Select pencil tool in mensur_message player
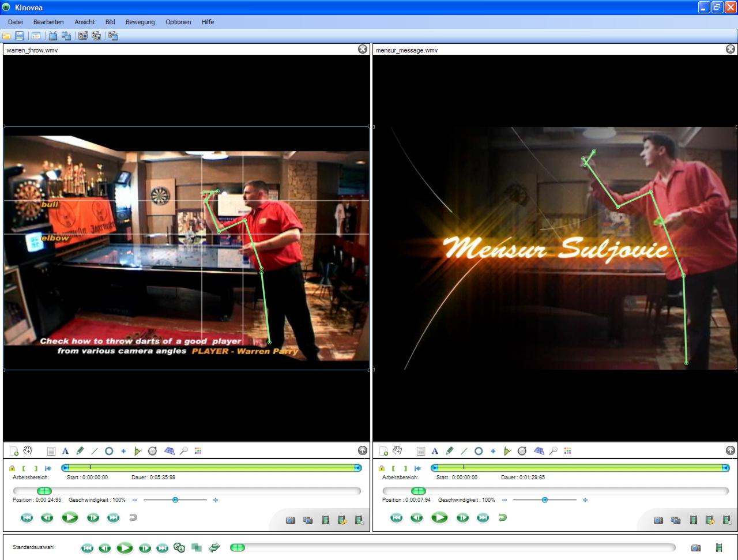Viewport: 738px width, 560px height. 449,451
